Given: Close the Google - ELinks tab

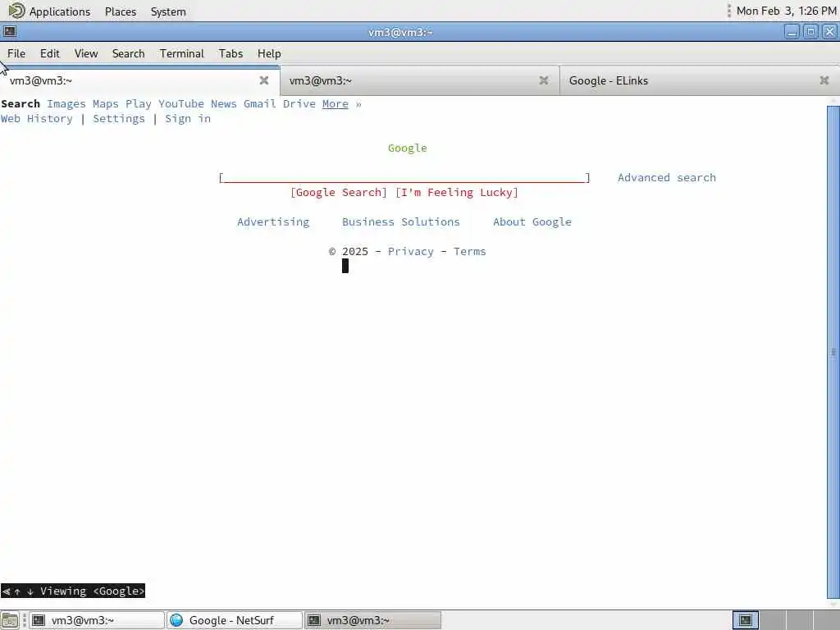Looking at the screenshot, I should click(824, 80).
